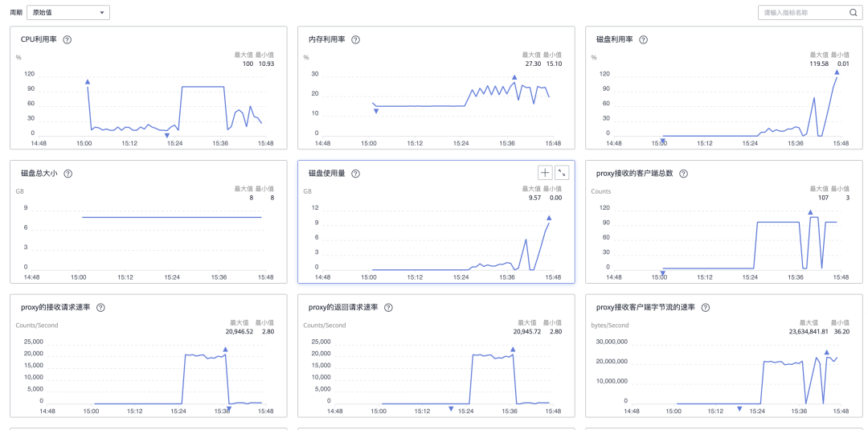Expand the 磁盘使用量 chart to fullscreen
The width and height of the screenshot is (868, 430).
pos(562,174)
